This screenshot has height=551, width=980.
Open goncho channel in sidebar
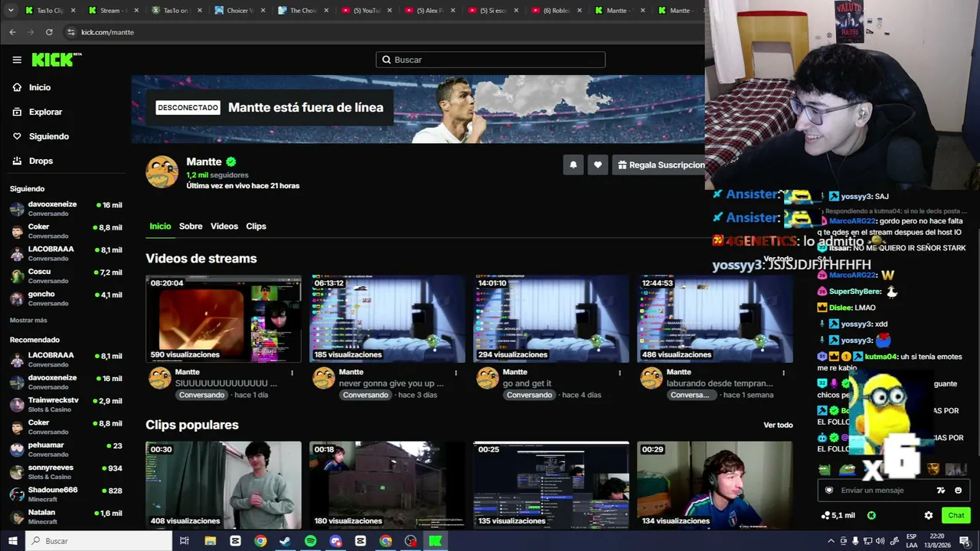point(66,298)
